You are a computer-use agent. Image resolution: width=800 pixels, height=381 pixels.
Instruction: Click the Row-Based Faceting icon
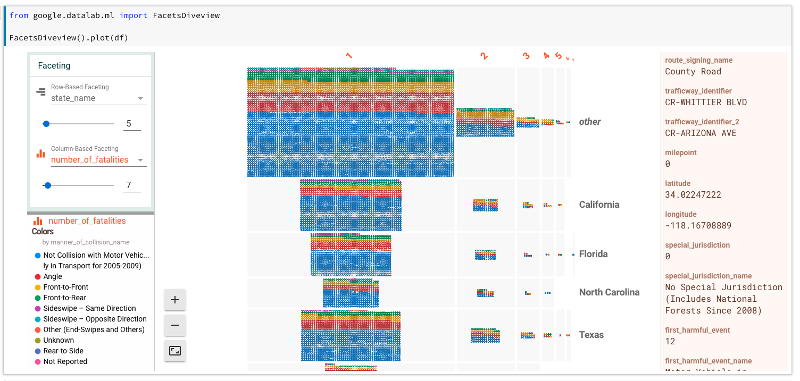40,92
